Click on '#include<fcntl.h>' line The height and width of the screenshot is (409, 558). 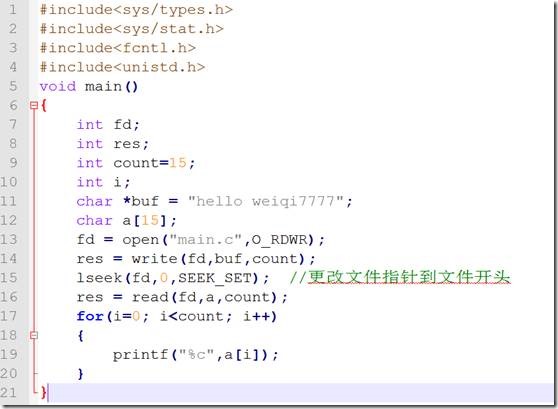click(117, 48)
